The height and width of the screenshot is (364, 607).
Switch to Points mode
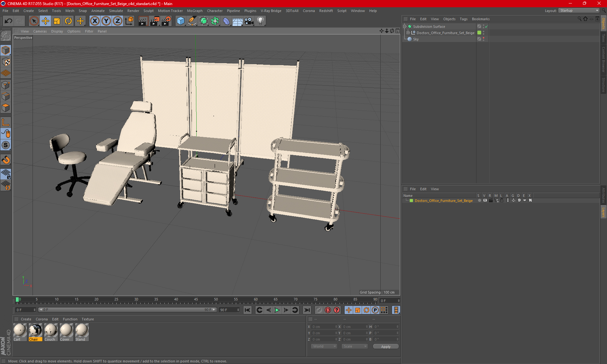tap(6, 85)
